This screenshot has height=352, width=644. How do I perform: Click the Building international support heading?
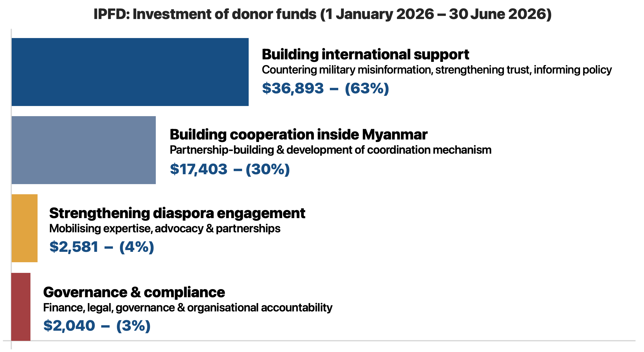pyautogui.click(x=365, y=55)
